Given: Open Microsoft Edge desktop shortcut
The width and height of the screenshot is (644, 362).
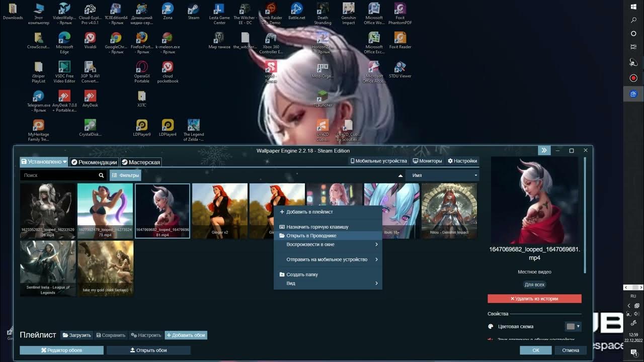Looking at the screenshot, I should (x=64, y=43).
